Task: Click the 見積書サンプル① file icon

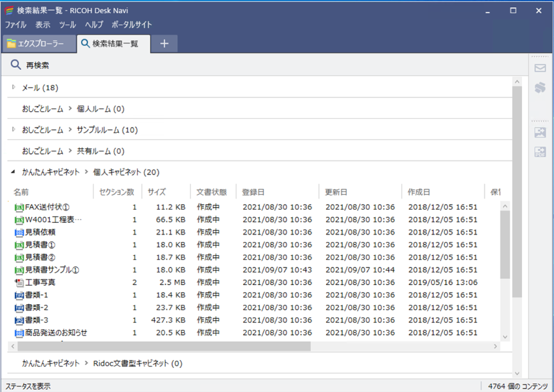Action: [19, 270]
